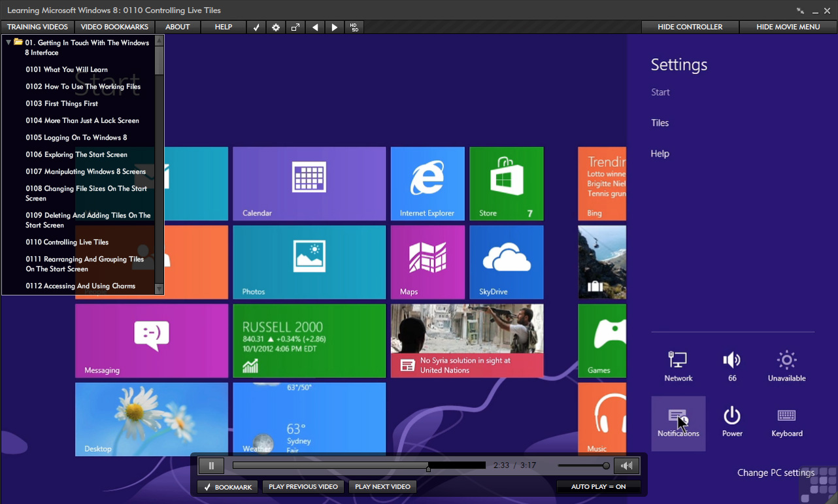
Task: Select 0103 First Things First
Action: point(62,103)
